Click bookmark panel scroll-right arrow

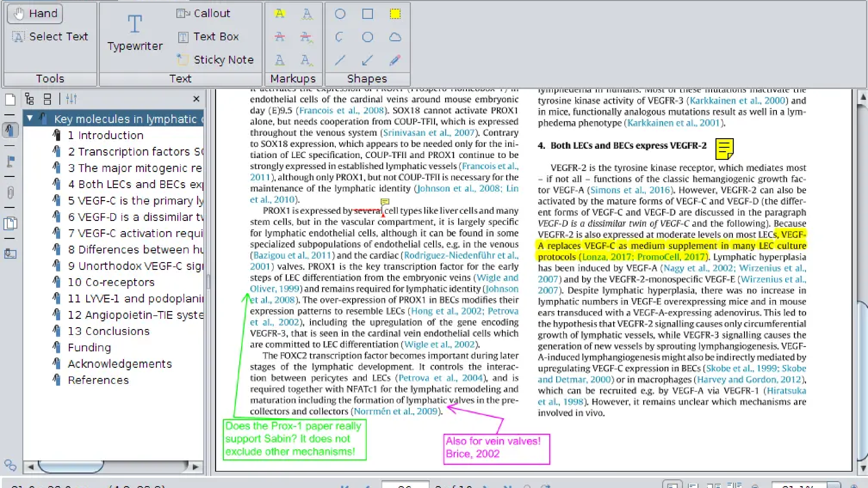point(195,467)
